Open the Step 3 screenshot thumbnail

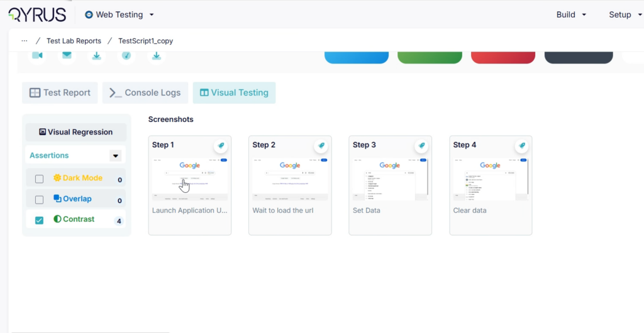(390, 179)
